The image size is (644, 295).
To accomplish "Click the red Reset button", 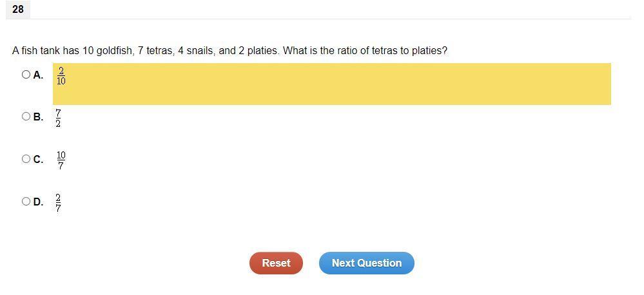I will pyautogui.click(x=276, y=263).
